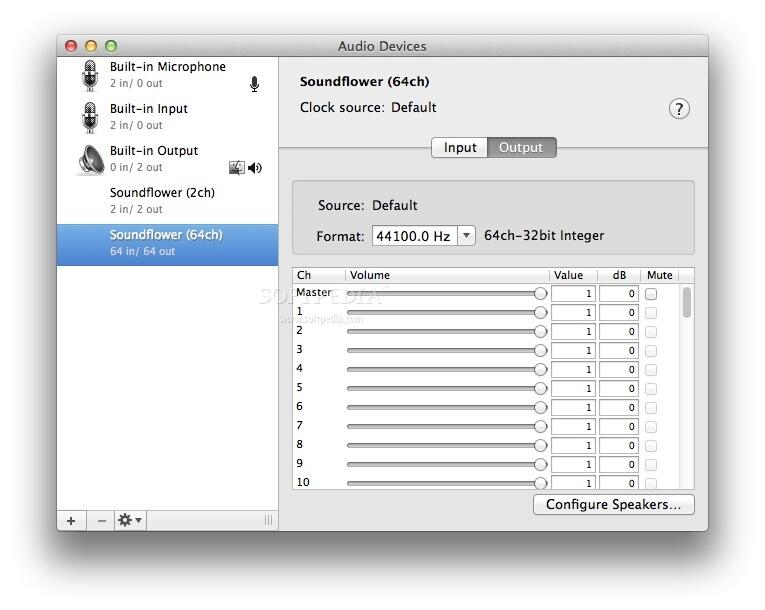Click the channel 8 Value field
Viewport: 765px width, 610px height.
[x=573, y=446]
